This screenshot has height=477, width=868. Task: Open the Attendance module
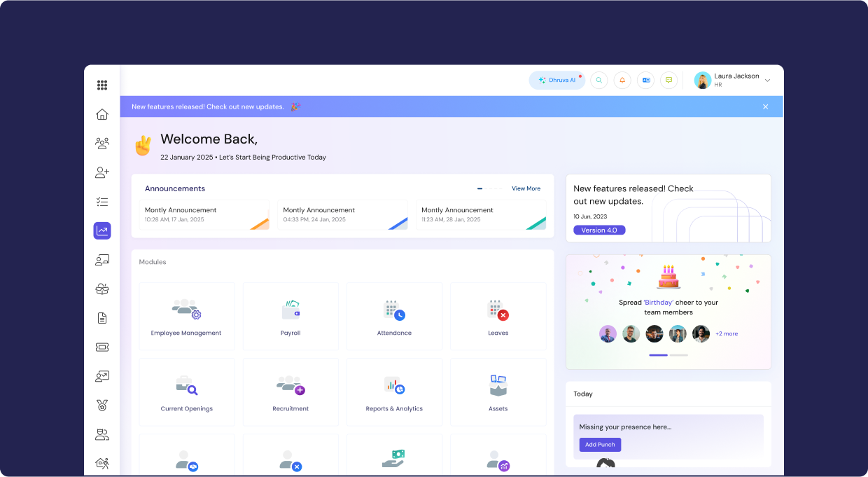394,317
